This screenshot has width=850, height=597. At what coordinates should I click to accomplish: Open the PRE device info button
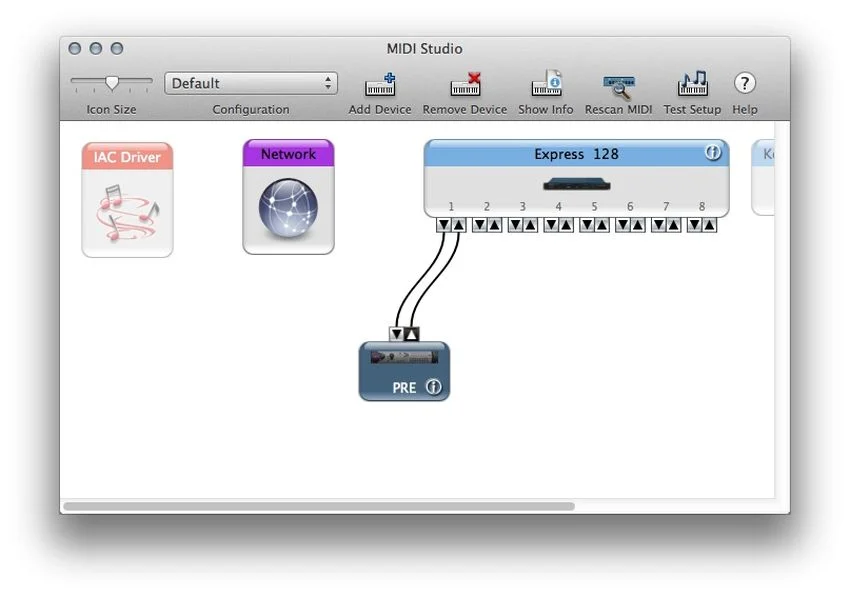tap(434, 387)
